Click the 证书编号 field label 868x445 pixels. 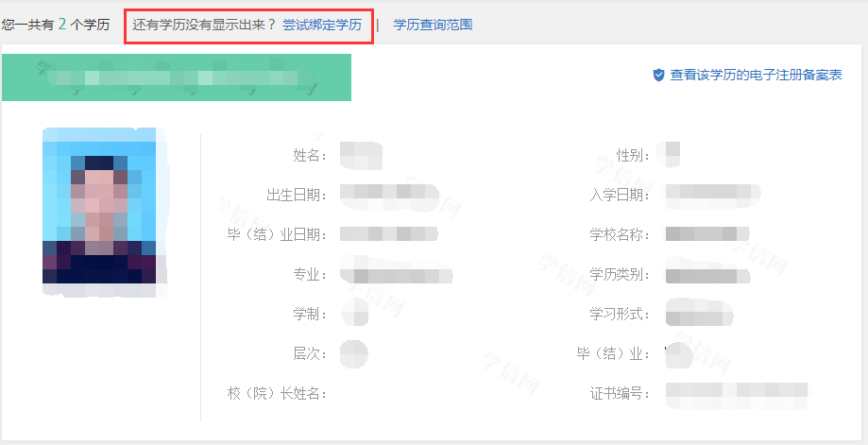tap(621, 393)
